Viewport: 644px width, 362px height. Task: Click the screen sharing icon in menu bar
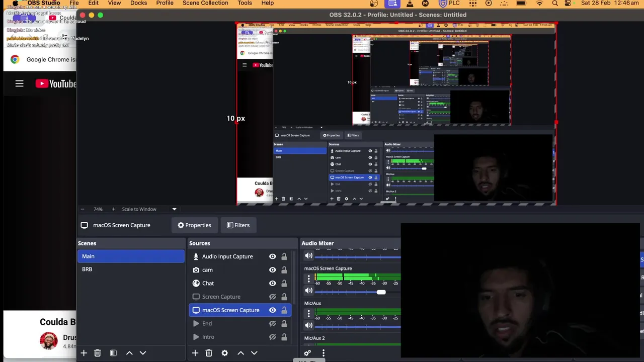tap(393, 3)
